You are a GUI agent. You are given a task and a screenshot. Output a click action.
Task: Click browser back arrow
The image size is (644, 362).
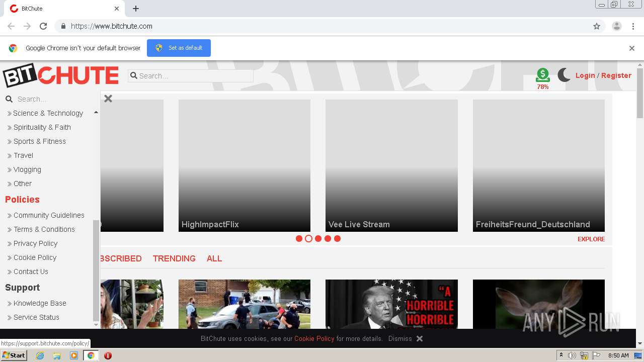pos(11,26)
